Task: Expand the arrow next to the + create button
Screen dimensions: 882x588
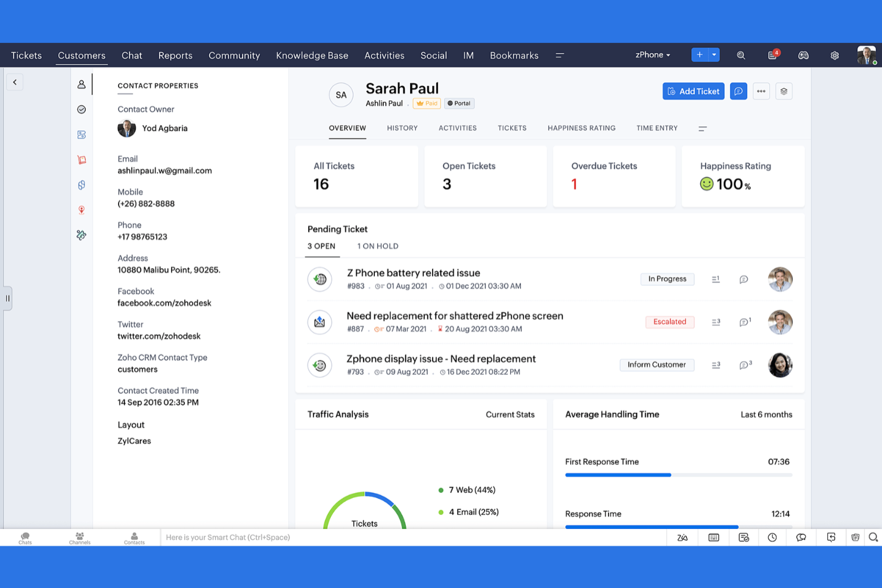Action: tap(715, 54)
